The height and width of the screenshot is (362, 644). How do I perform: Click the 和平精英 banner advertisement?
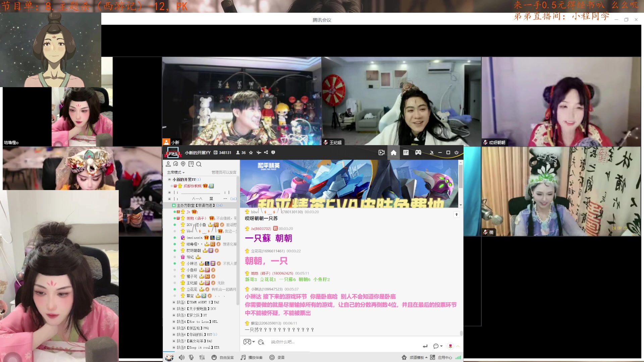[x=349, y=184]
